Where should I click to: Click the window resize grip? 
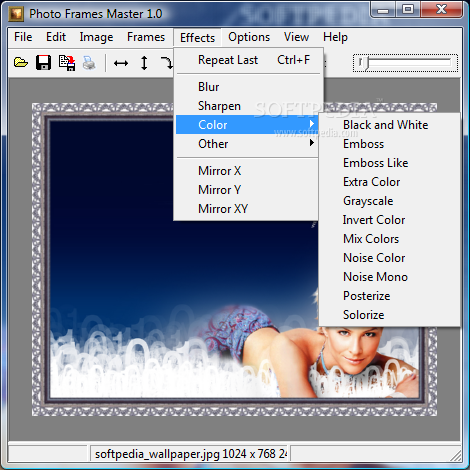[455, 455]
